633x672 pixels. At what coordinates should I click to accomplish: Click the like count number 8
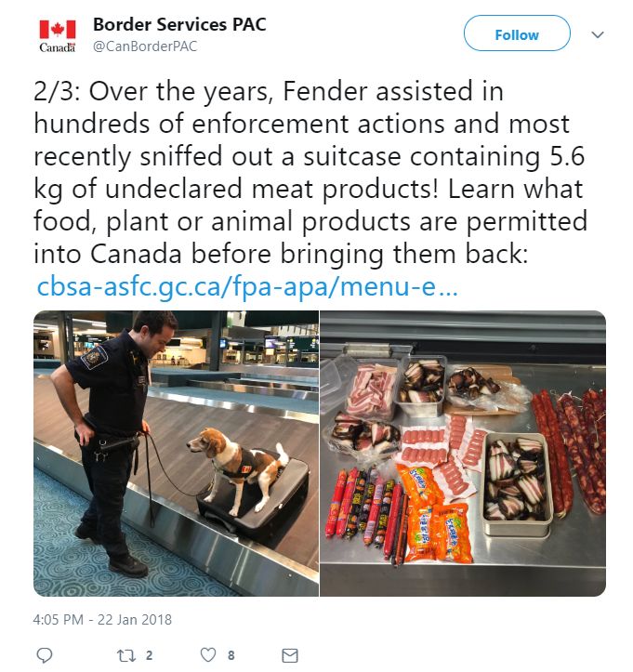pos(231,655)
